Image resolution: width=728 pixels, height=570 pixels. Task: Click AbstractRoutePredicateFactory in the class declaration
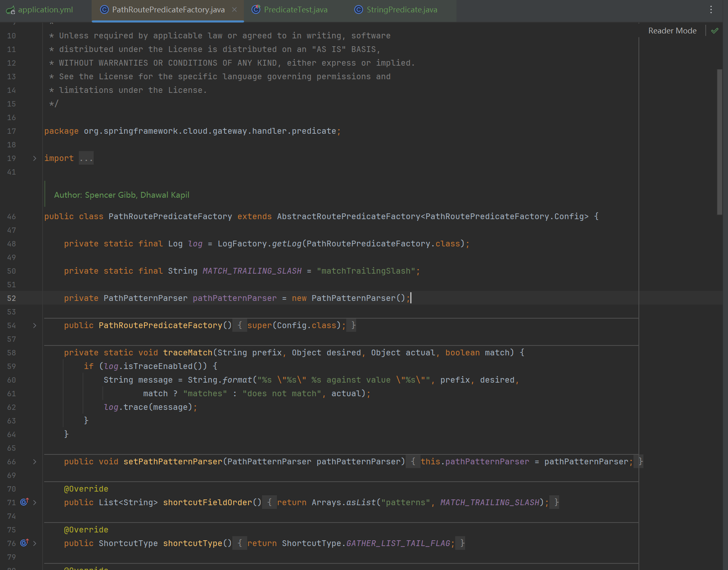[x=349, y=217]
